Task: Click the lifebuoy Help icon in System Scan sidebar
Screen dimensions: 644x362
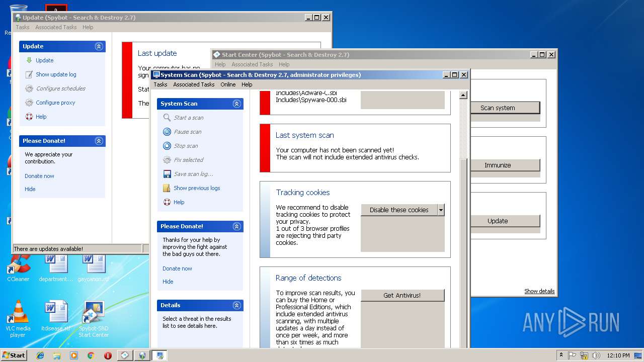Action: coord(167,202)
